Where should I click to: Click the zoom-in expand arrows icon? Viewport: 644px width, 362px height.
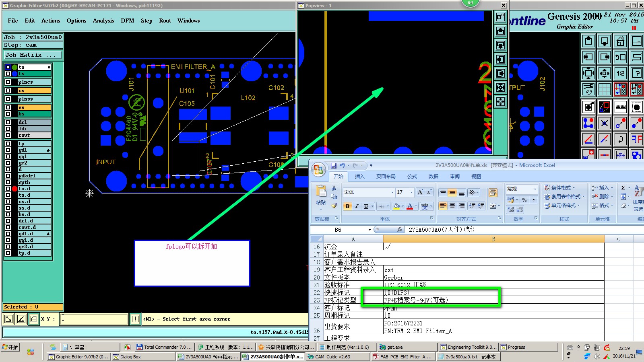point(588,73)
